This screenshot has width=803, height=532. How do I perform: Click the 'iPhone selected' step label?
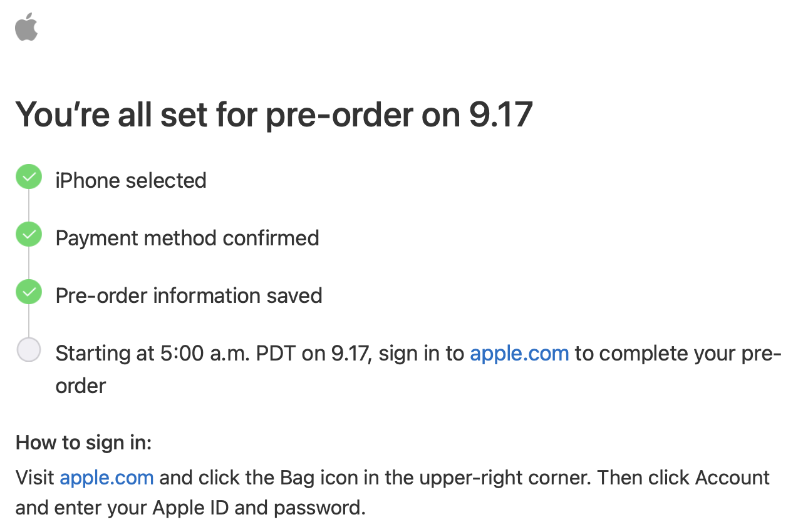(x=131, y=181)
